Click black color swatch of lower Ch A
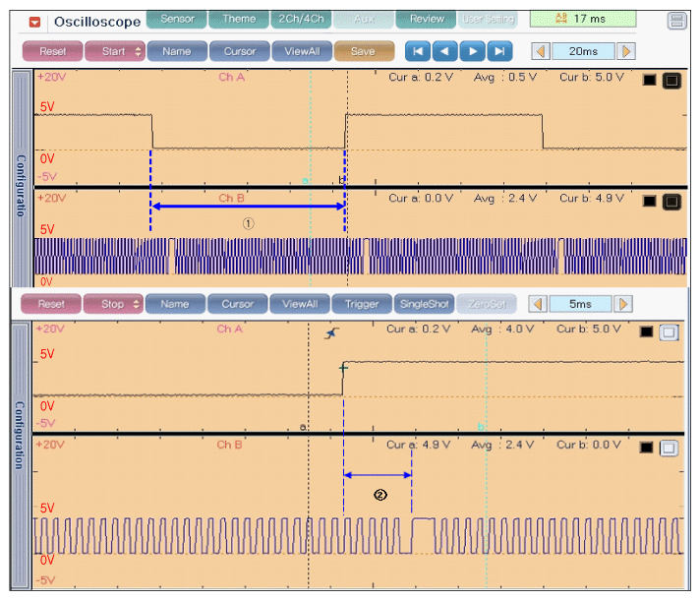The image size is (700, 600). (x=647, y=331)
